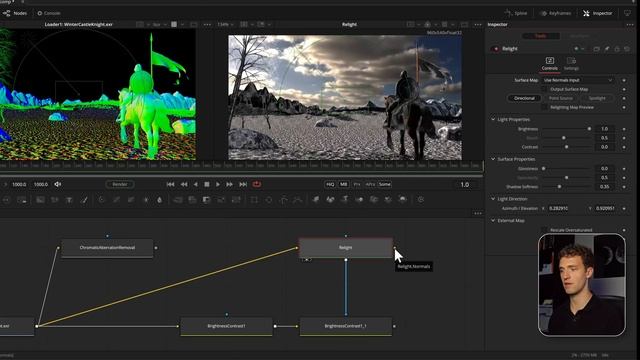Image resolution: width=640 pixels, height=360 pixels.
Task: Play forward in the transport bar
Action: point(218,184)
